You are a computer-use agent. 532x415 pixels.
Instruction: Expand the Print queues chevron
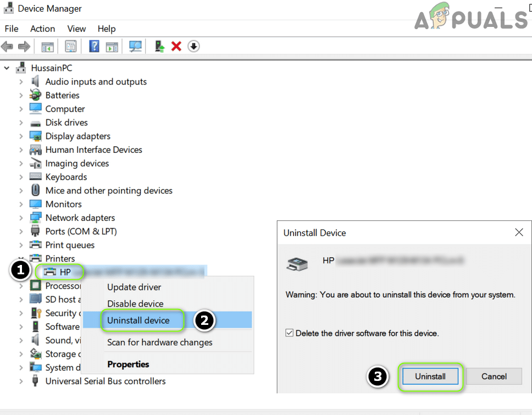tap(21, 245)
